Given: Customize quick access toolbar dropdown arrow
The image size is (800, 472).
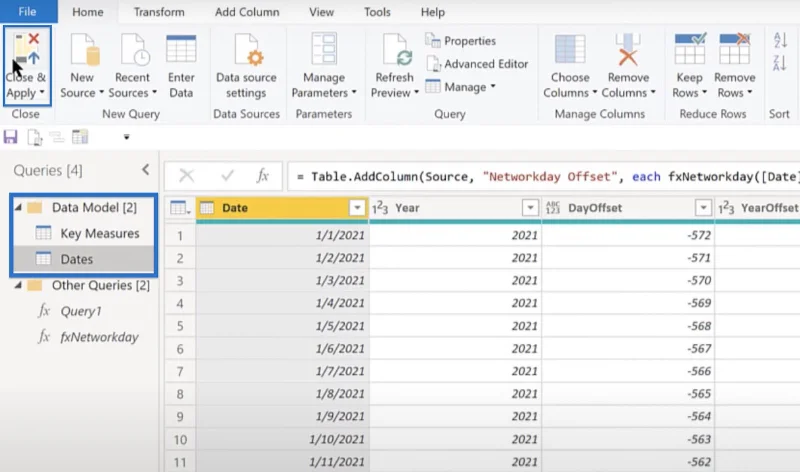Looking at the screenshot, I should pos(127,137).
